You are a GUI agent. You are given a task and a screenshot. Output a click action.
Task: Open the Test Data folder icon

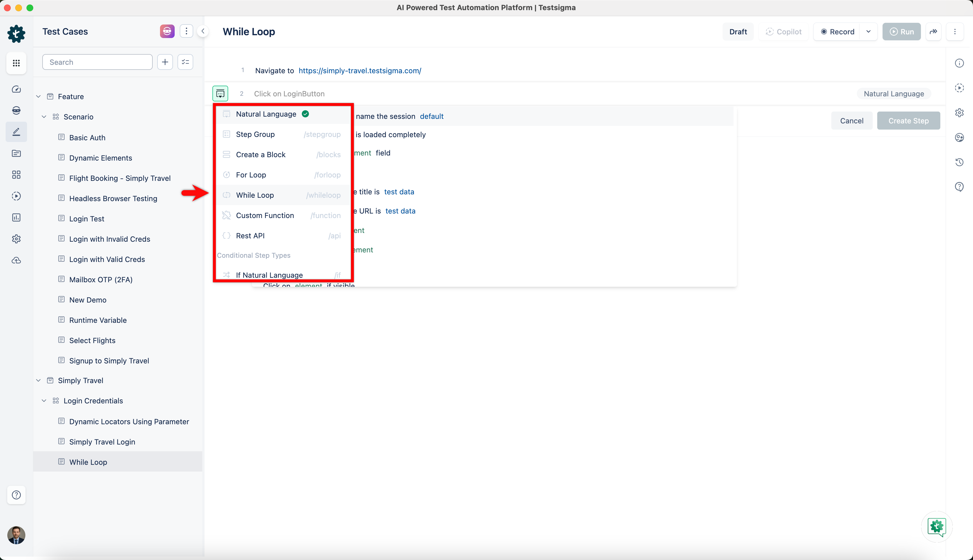pos(16,153)
